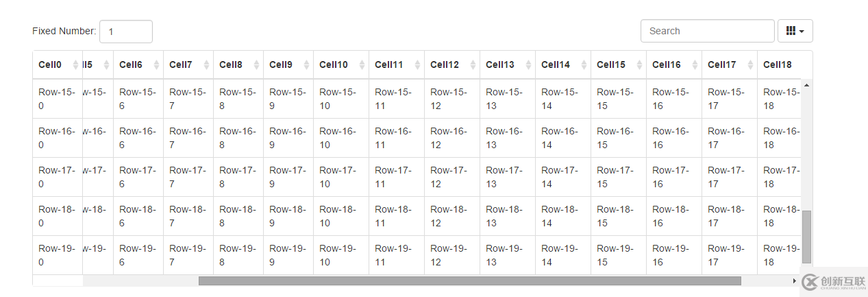Image resolution: width=868 pixels, height=297 pixels.
Task: Open the columns toggle dropdown button
Action: [795, 31]
